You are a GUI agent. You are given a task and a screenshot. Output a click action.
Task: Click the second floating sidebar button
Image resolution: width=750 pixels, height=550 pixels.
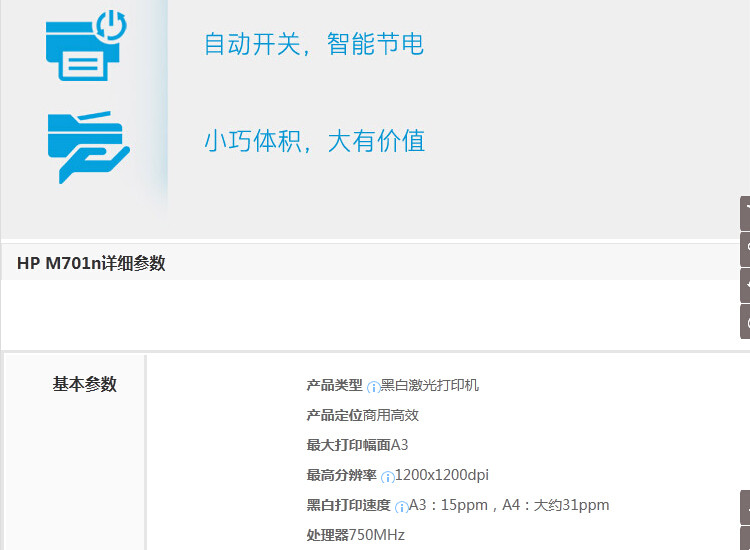click(744, 249)
